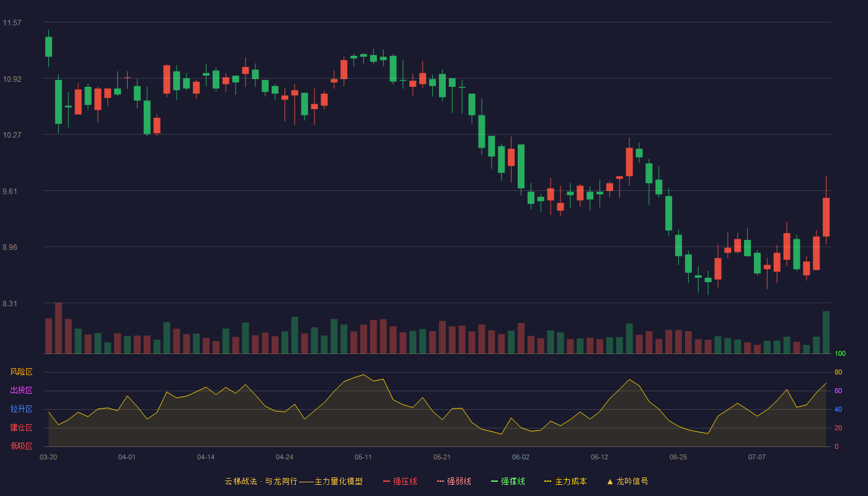This screenshot has width=868, height=496.
Task: Click the pink dotted marker beside 强弱线
Action: [440, 481]
